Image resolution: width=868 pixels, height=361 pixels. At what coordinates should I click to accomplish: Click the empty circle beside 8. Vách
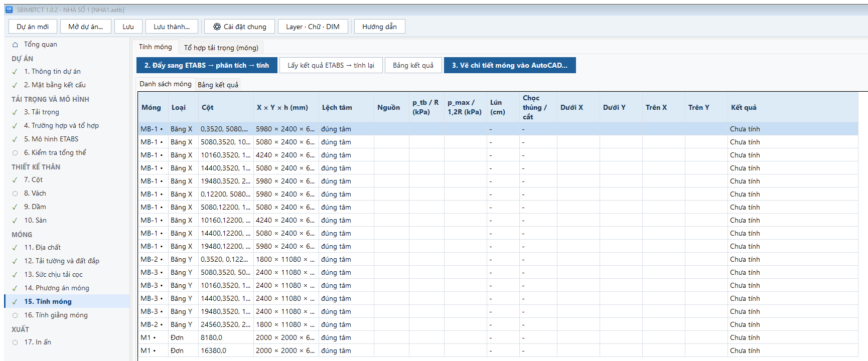[15, 194]
